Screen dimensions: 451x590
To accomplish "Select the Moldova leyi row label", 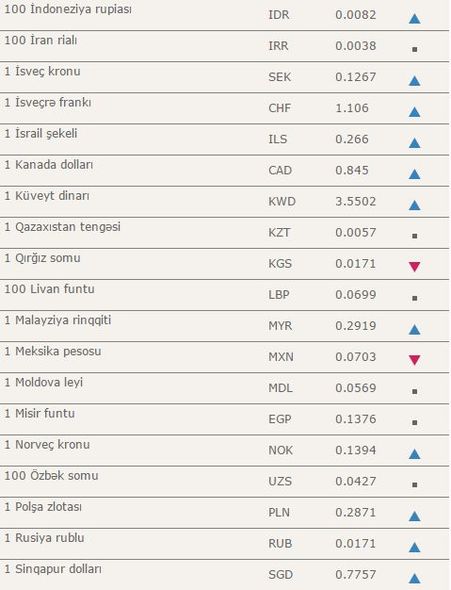I will point(43,382).
